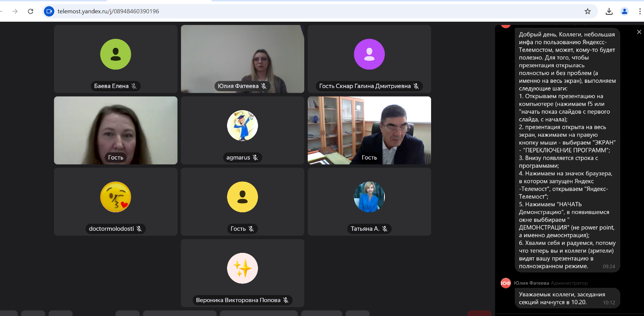Click the camera site-info icon in address bar
Screen dimensions: 644x316
pyautogui.click(x=49, y=11)
